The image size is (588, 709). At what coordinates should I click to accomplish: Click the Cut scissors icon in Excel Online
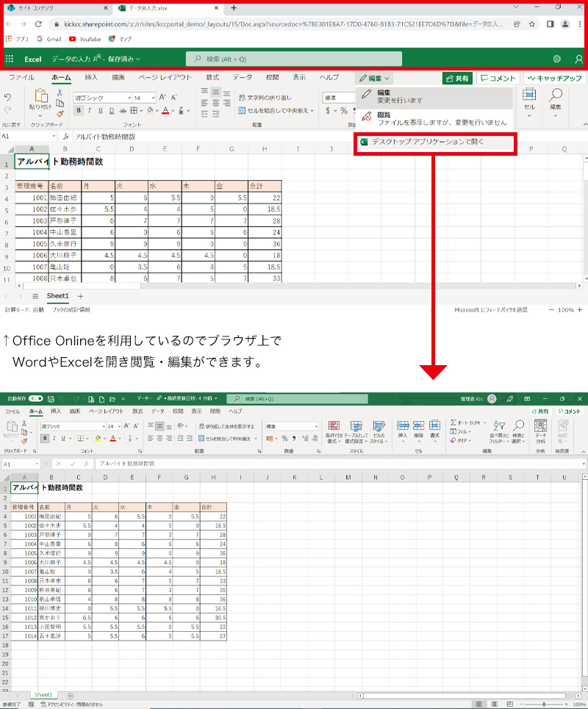tap(60, 93)
